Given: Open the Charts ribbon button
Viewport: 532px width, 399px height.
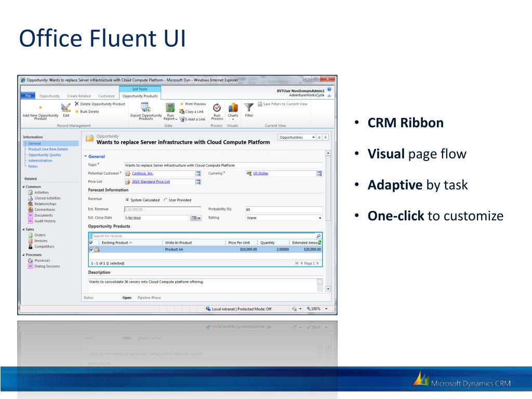Looking at the screenshot, I should [233, 111].
